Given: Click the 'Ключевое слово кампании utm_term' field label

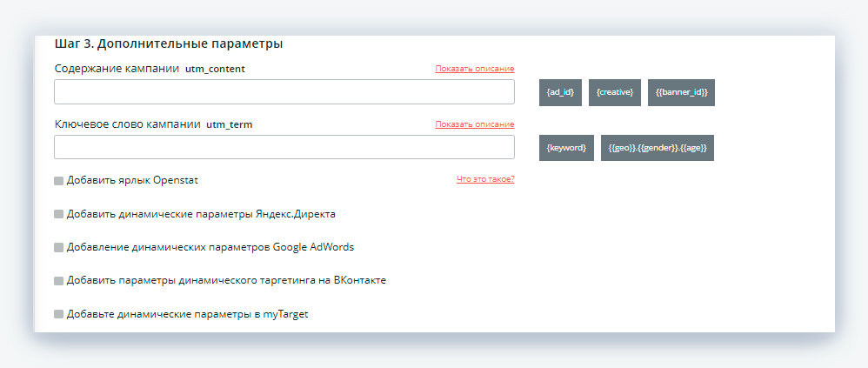Looking at the screenshot, I should pos(153,124).
